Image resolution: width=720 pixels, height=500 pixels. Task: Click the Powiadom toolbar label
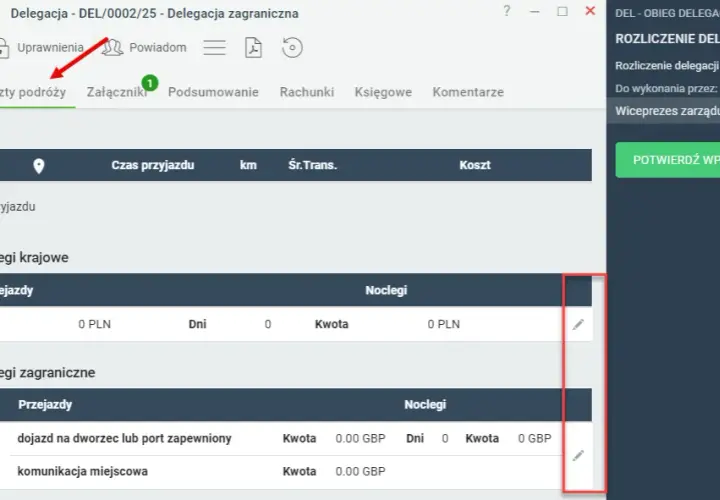pos(158,48)
